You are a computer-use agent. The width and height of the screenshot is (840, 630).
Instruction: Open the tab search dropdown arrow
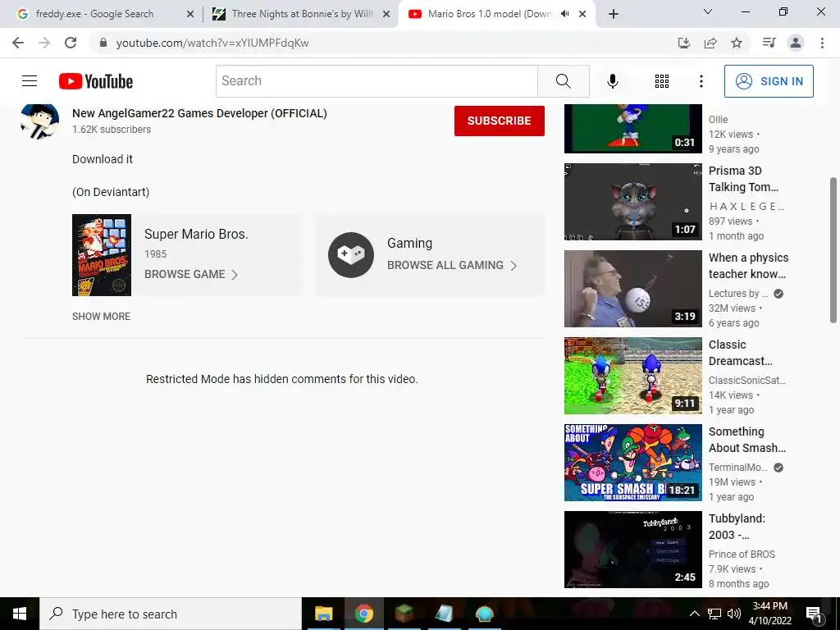point(708,11)
